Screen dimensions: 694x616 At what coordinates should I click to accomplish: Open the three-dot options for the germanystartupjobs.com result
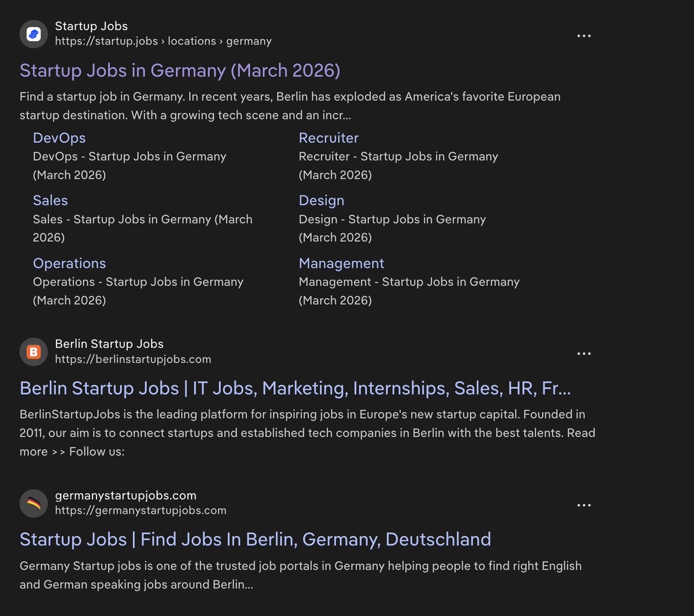click(x=584, y=505)
